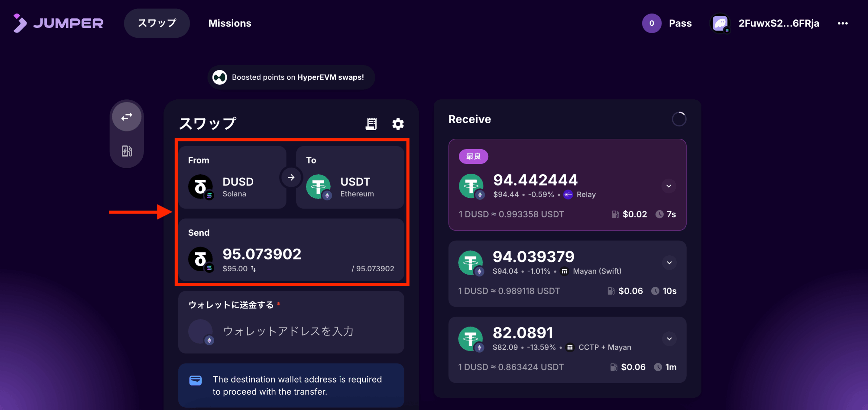Expand the CCTP + Mayan route details

coord(669,338)
